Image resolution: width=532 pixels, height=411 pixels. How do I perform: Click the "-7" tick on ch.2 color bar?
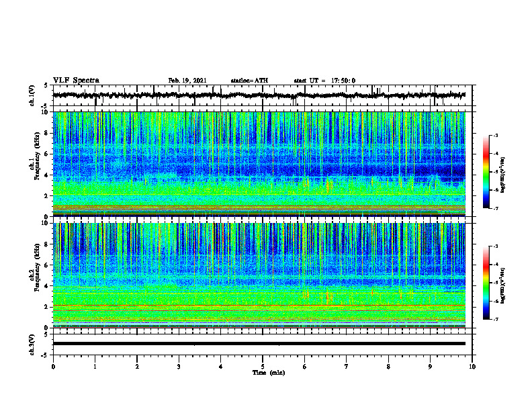click(x=496, y=320)
